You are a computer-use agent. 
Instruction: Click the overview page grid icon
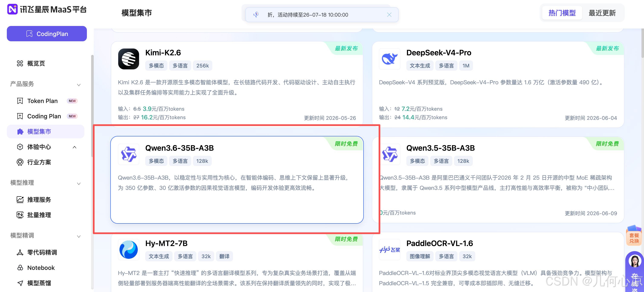(20, 63)
